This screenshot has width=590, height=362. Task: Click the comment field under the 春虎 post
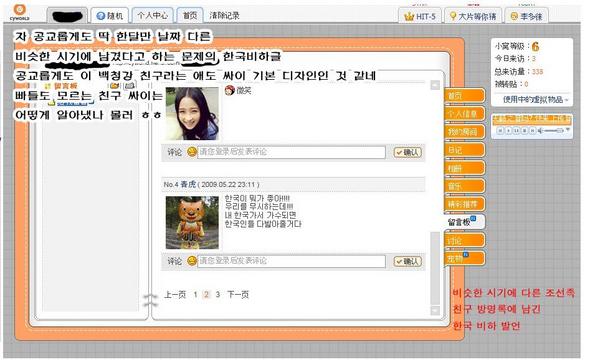(291, 261)
